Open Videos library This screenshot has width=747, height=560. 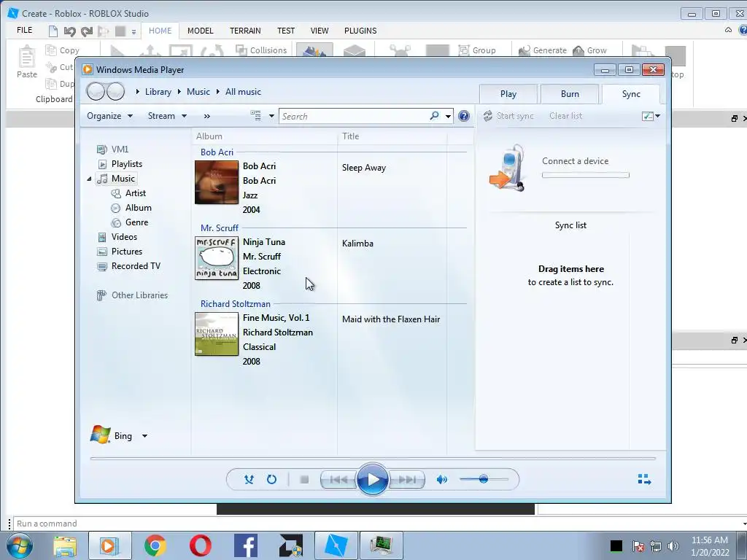117,237
